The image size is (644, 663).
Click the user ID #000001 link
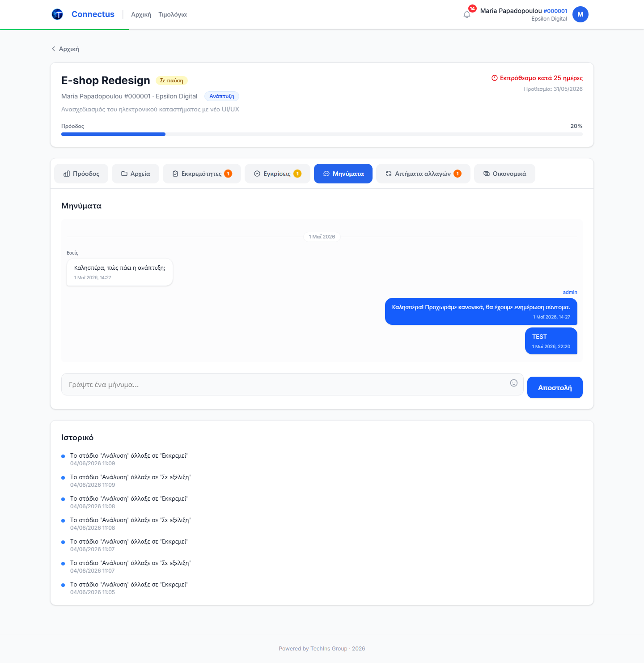pos(555,11)
